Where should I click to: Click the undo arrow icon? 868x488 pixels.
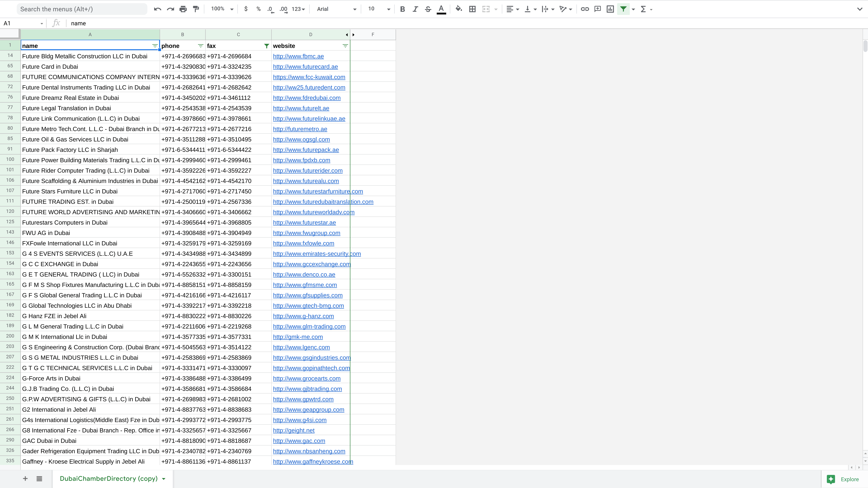coord(157,9)
